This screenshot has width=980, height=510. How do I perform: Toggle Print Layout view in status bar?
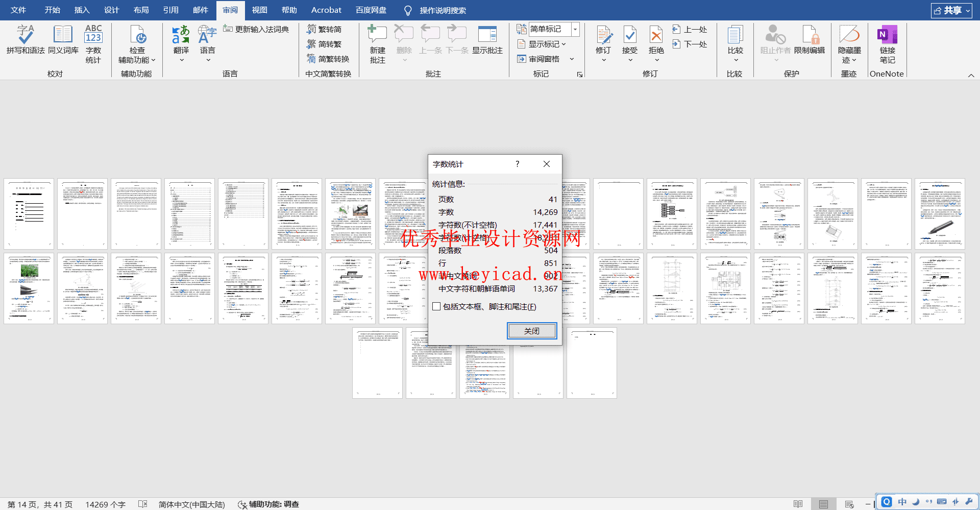823,504
